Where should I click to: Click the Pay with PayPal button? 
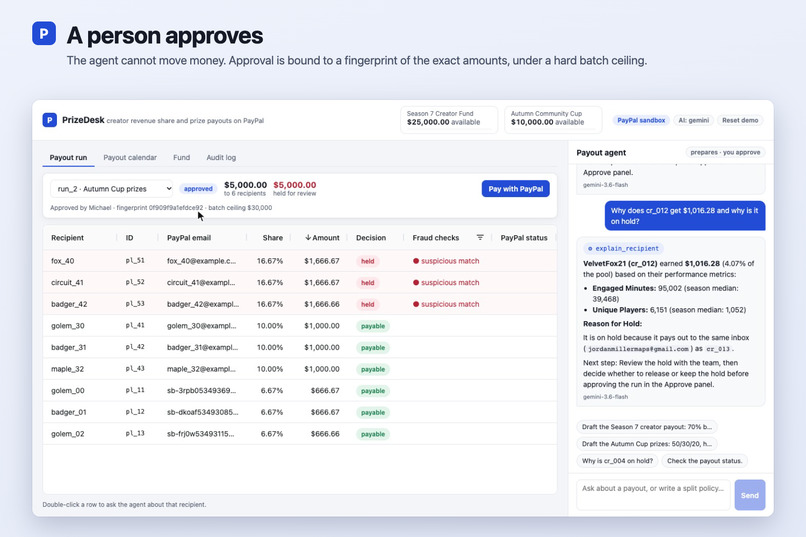point(516,189)
